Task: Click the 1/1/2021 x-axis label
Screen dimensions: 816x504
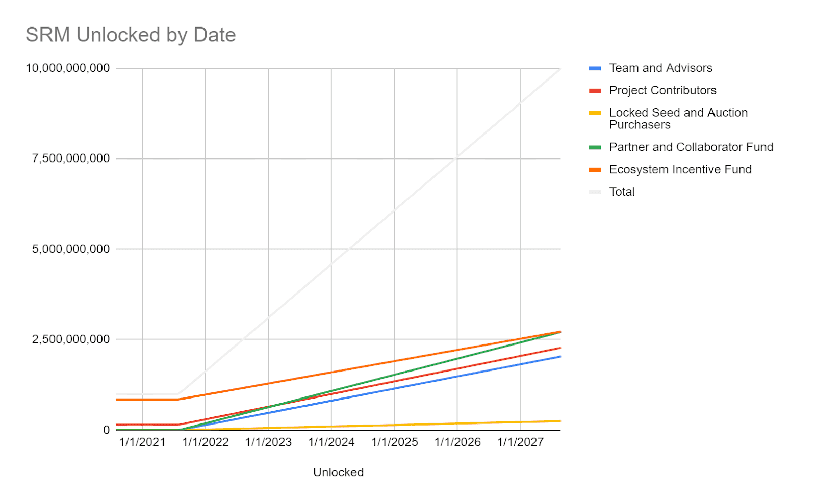Action: [142, 442]
